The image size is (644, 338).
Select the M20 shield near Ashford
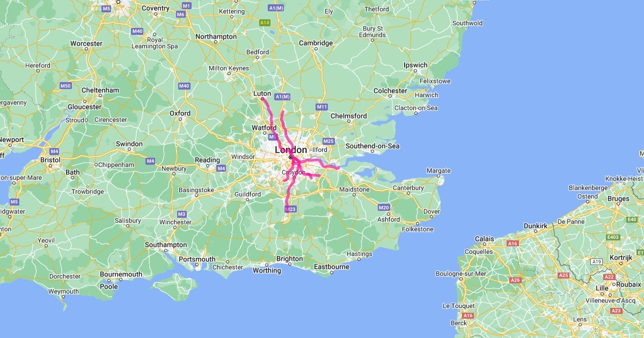point(384,208)
